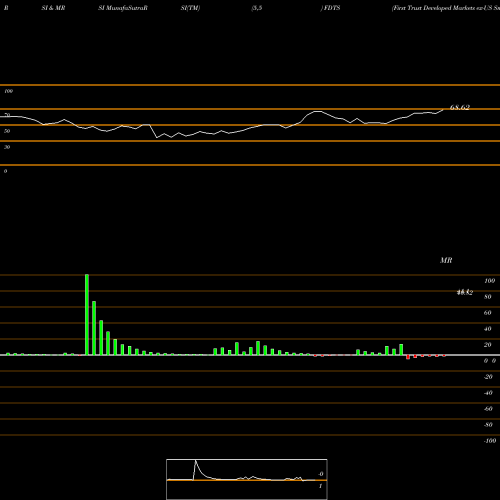Select the FDTS ticker text in header
500x500 pixels.
[332, 8]
